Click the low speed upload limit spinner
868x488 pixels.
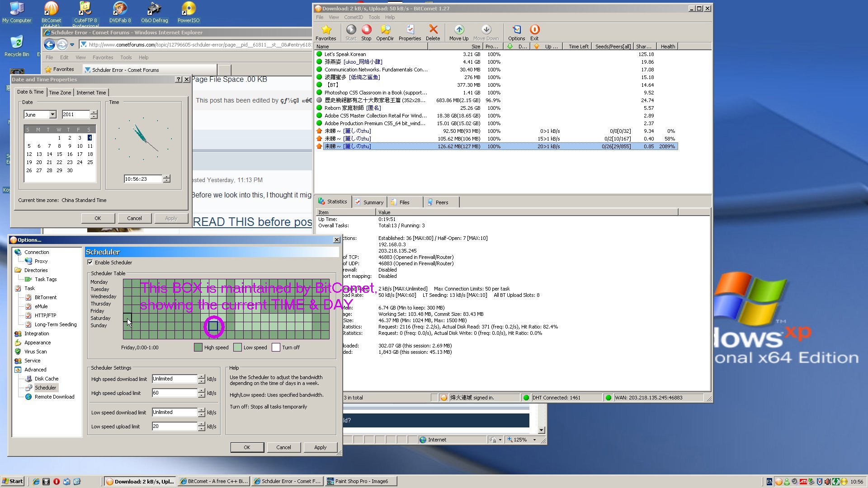click(x=202, y=427)
